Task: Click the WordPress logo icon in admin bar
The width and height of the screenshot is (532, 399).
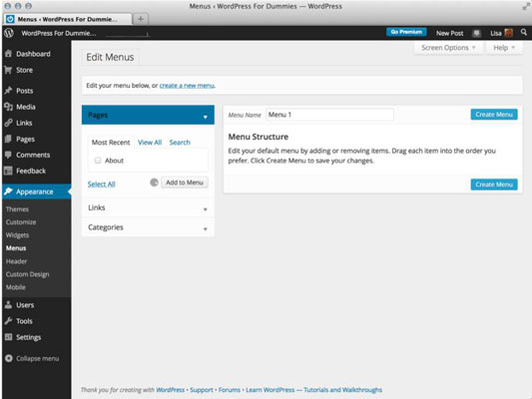Action: [9, 33]
